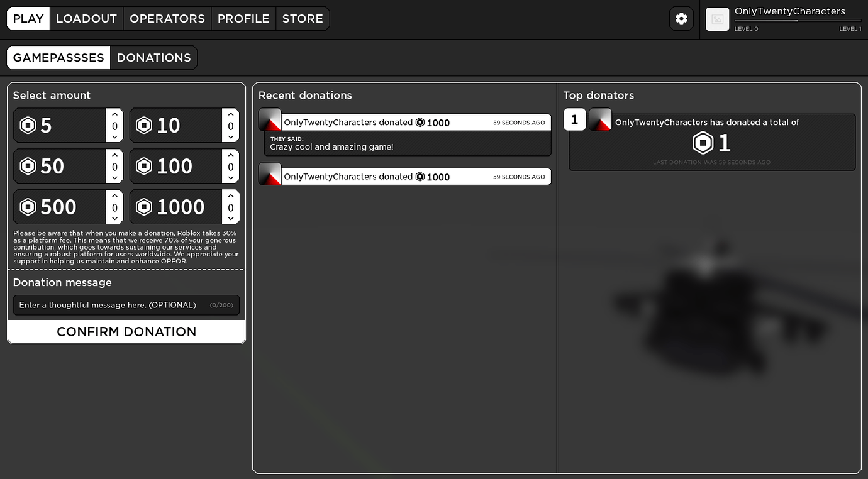This screenshot has width=868, height=479.
Task: Click the Roblox 30% platform fee notice
Action: (126, 247)
